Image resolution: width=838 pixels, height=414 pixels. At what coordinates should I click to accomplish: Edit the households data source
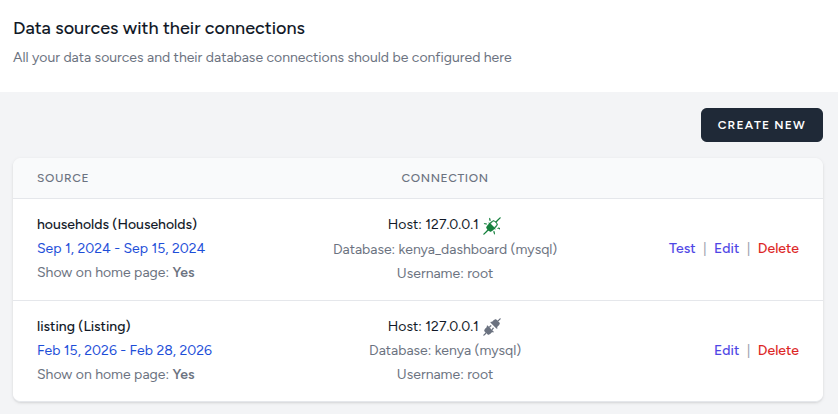[x=727, y=248]
